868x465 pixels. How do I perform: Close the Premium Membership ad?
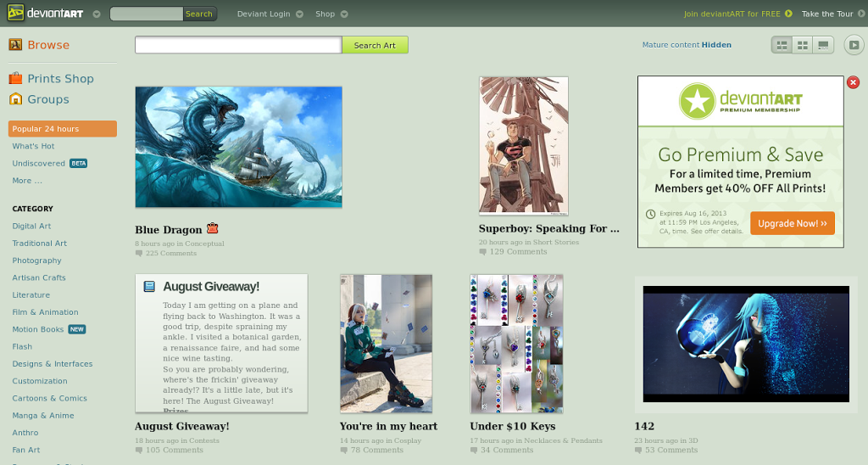coord(853,82)
